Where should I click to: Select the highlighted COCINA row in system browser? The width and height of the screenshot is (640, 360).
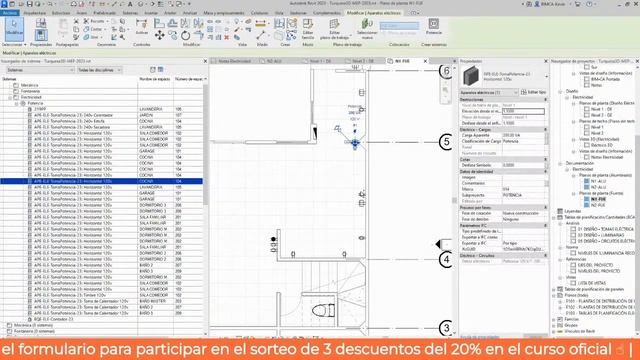coord(101,181)
